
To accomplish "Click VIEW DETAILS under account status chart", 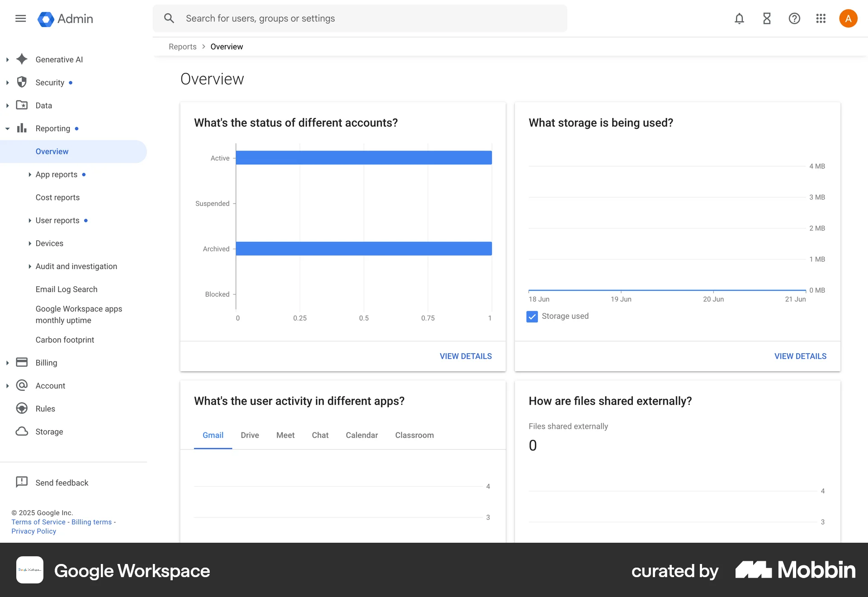I will [x=466, y=356].
